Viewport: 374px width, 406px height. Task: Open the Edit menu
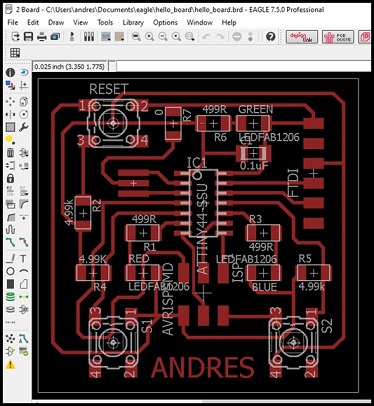33,23
